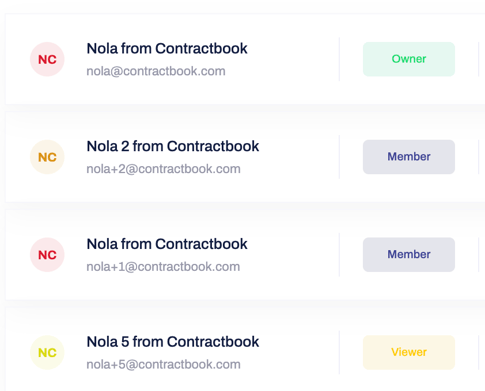
Task: Open the yellow Viewer role badge
Action: (409, 352)
